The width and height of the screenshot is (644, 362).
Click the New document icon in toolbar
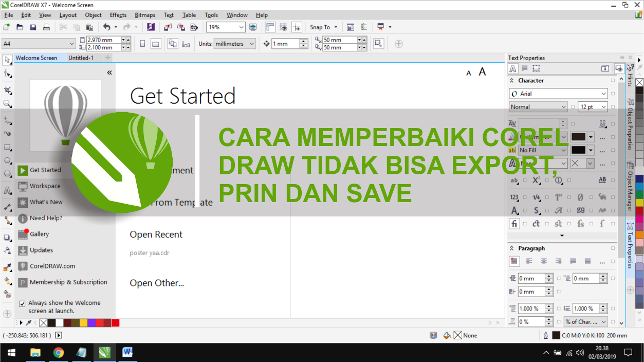[7, 27]
